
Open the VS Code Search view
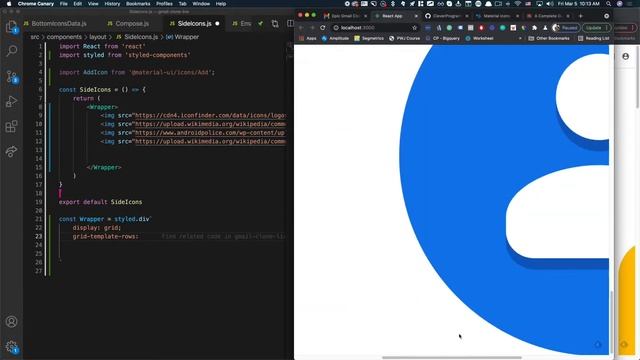[11, 51]
